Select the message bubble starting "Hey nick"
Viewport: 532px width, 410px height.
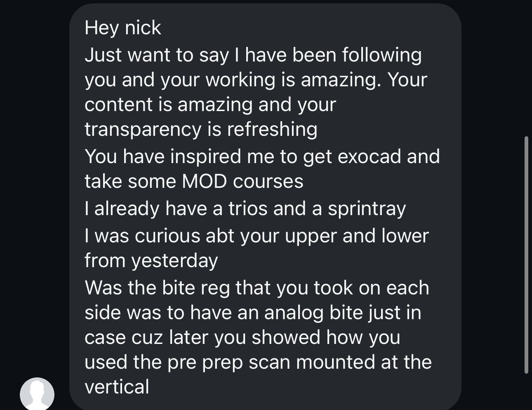point(265,206)
